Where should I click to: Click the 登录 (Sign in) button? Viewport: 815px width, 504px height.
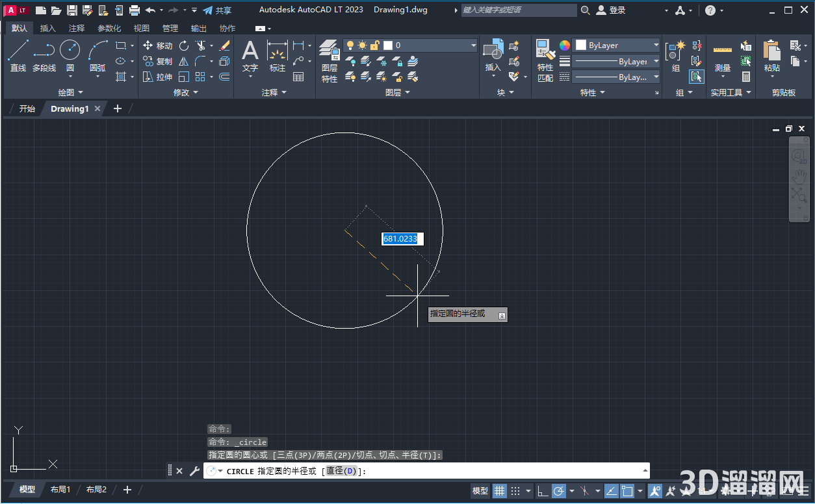pyautogui.click(x=611, y=10)
